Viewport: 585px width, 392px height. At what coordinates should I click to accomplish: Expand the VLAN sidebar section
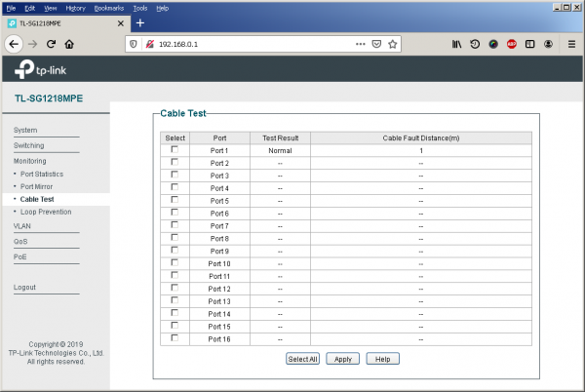point(22,225)
